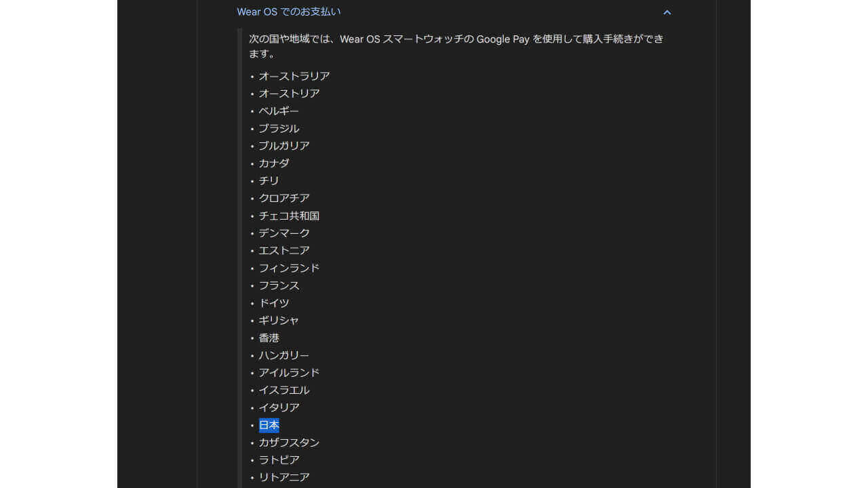The height and width of the screenshot is (488, 868).
Task: Click the 'Wear OS でのお支払い' heading
Action: [289, 12]
